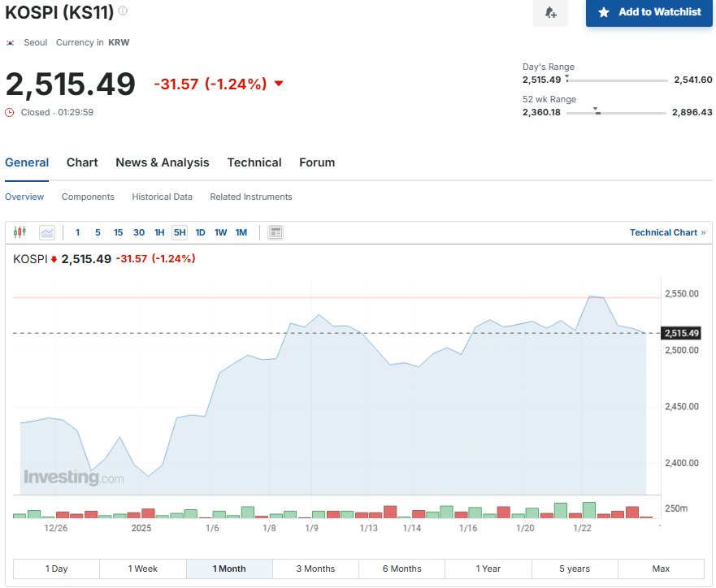Screen dimensions: 716x588
Task: Click the Day's Range slider bar
Action: 617,80
